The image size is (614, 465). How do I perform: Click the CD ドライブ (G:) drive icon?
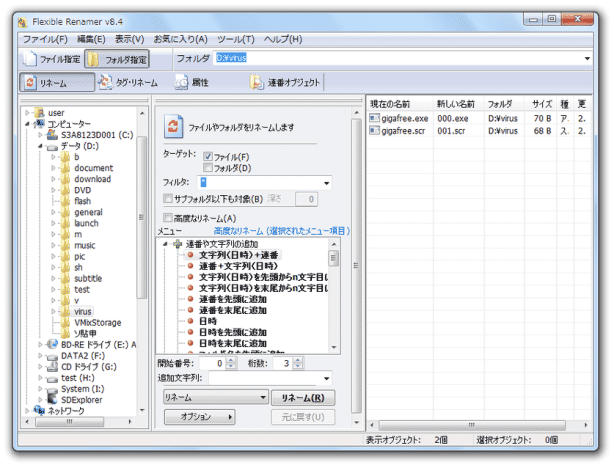pyautogui.click(x=52, y=367)
